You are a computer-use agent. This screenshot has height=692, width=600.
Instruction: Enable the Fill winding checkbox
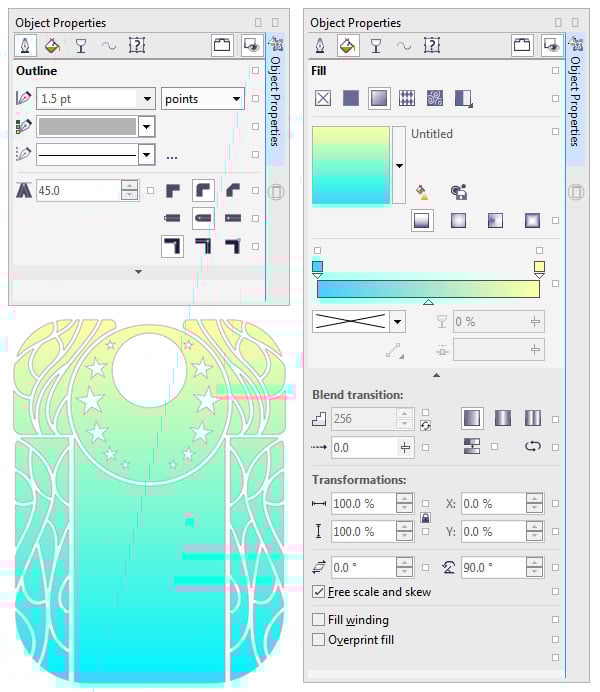[318, 620]
